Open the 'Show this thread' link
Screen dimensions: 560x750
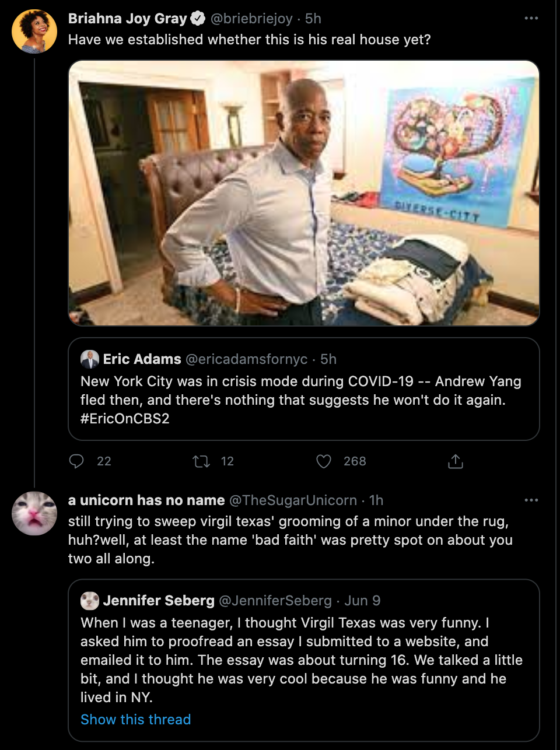pyautogui.click(x=135, y=720)
